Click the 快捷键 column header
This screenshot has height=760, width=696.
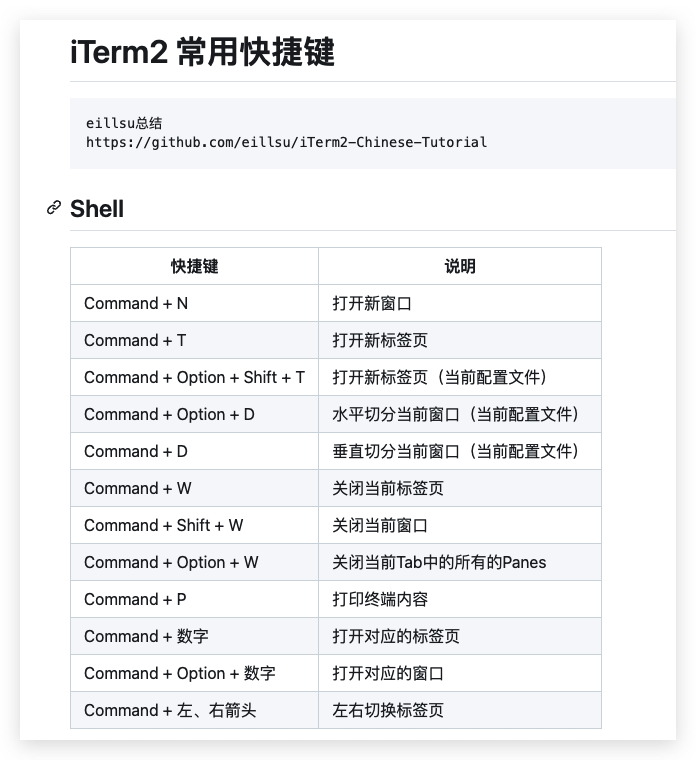tap(194, 266)
